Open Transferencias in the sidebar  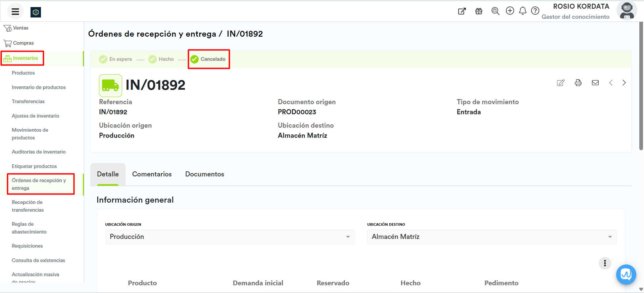[x=28, y=101]
